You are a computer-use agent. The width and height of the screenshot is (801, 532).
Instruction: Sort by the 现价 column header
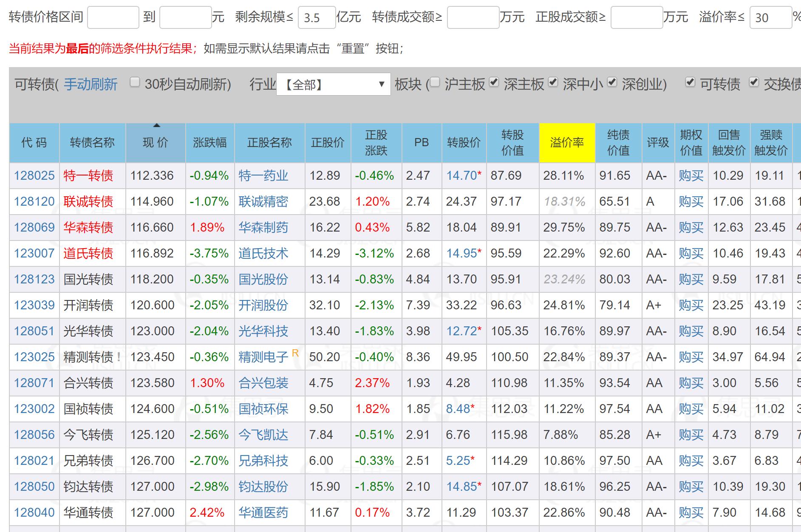(x=156, y=143)
